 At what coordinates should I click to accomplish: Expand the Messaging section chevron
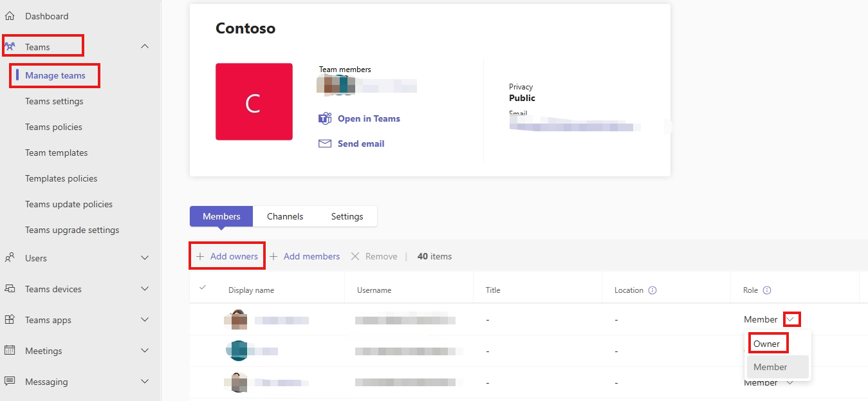[145, 381]
